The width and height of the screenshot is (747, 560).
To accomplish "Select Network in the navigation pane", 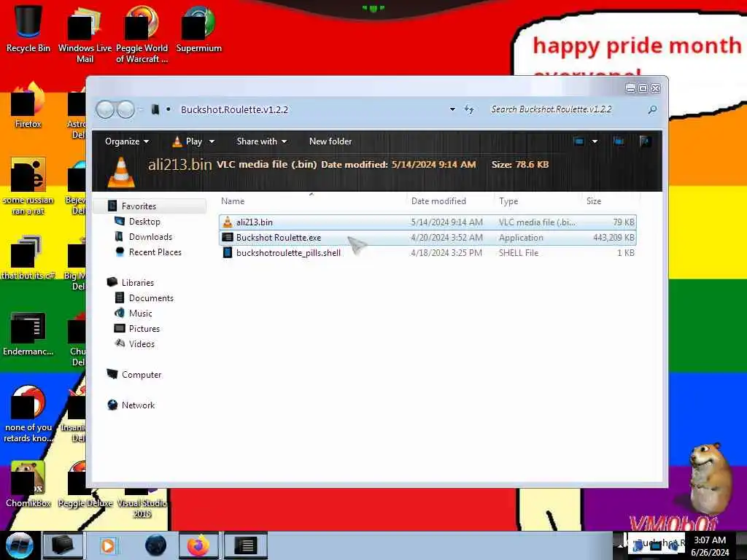I will pyautogui.click(x=138, y=405).
